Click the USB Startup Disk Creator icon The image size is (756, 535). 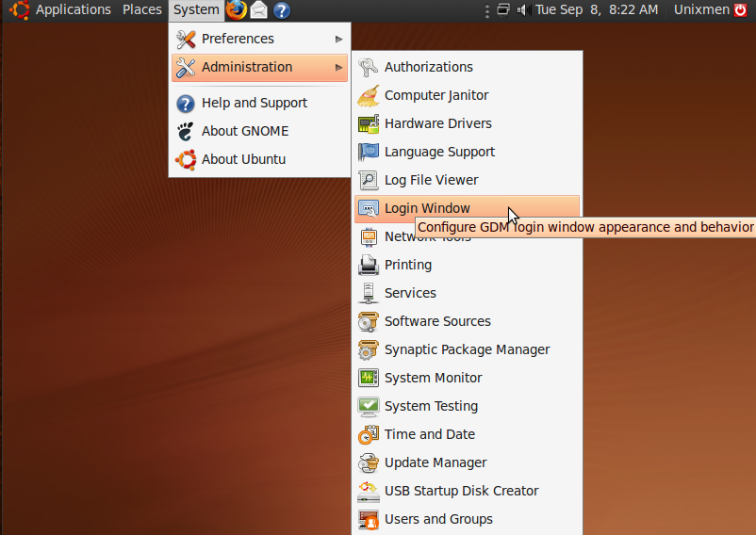coord(369,492)
